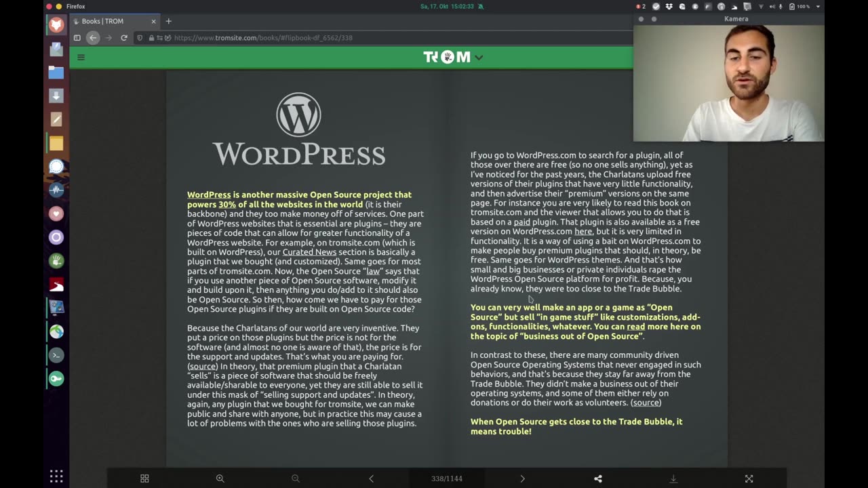Image resolution: width=868 pixels, height=488 pixels.
Task: Click the WordPress logo image
Action: tap(298, 130)
